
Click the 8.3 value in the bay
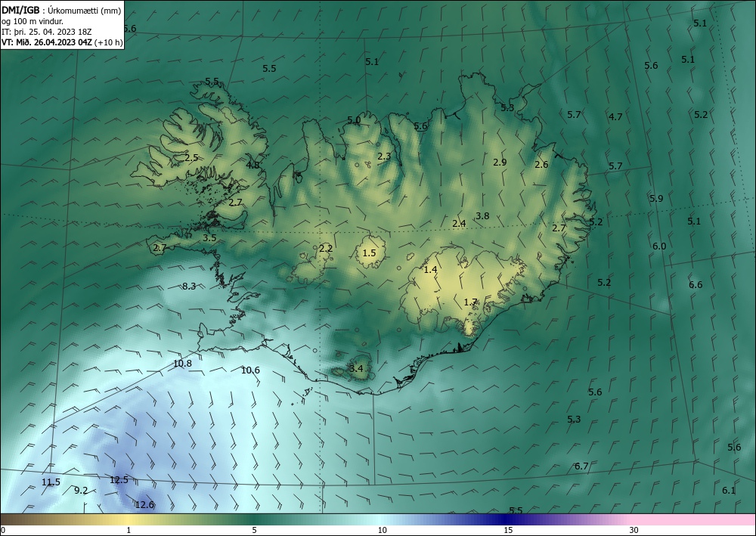point(189,287)
